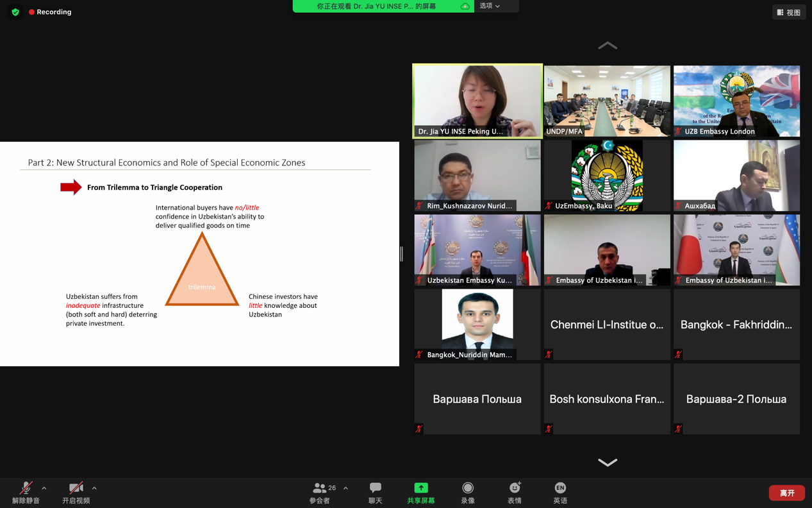Turn on video with the camera icon

76,488
